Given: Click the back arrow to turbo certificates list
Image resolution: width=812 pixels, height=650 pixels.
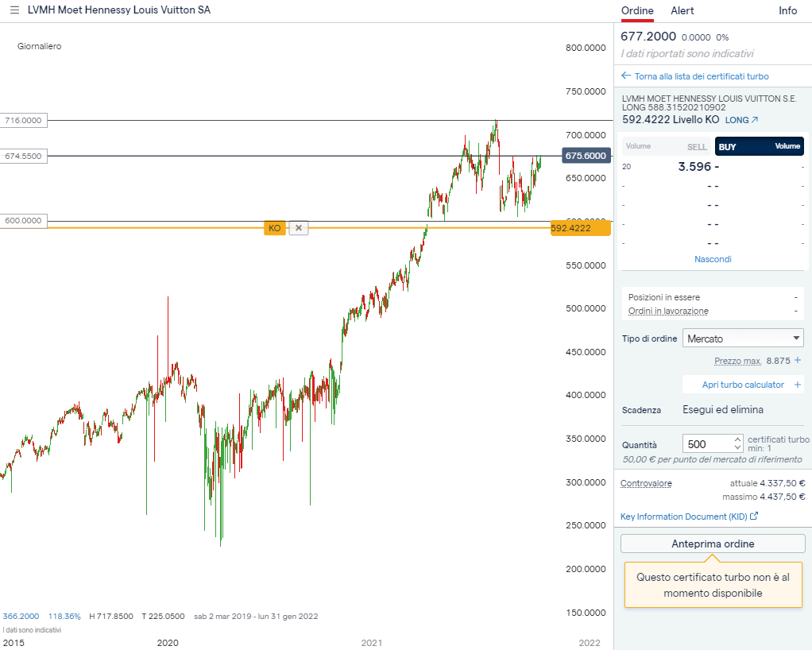Looking at the screenshot, I should coord(626,76).
